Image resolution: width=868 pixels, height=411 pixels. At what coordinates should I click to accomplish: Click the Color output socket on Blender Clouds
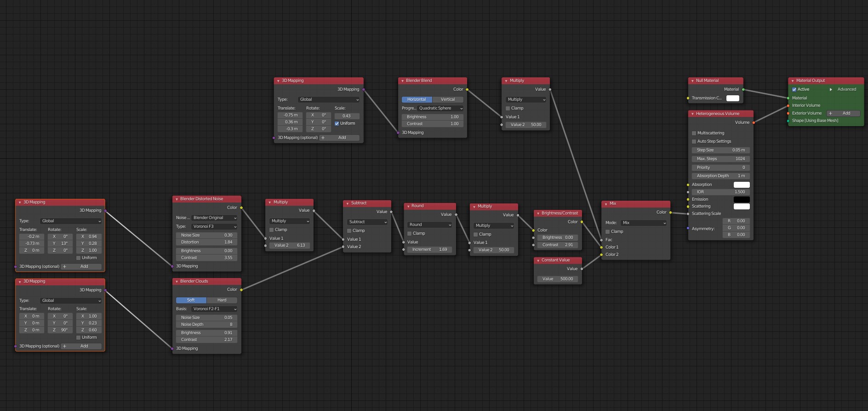pos(241,290)
